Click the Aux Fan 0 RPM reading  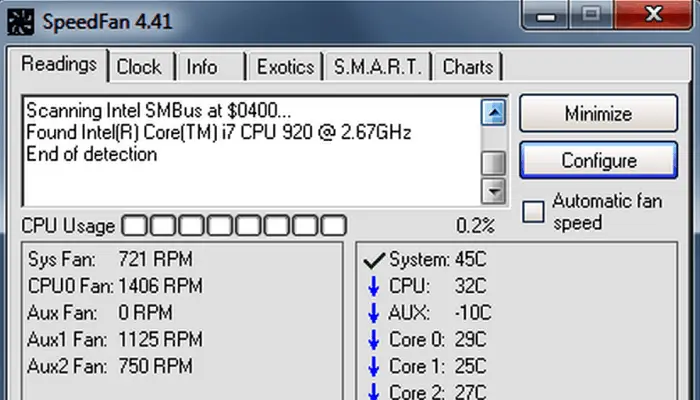(x=100, y=312)
